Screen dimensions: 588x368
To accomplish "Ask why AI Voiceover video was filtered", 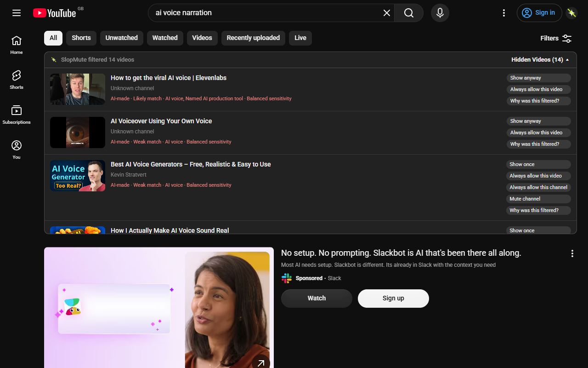I will pos(539,144).
